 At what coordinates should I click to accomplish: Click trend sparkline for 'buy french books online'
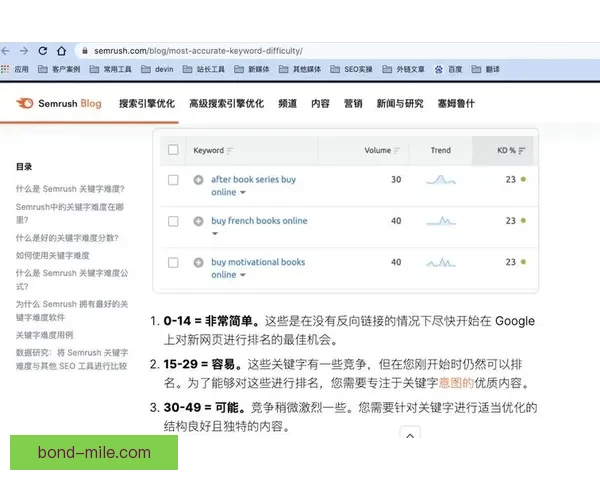(441, 221)
